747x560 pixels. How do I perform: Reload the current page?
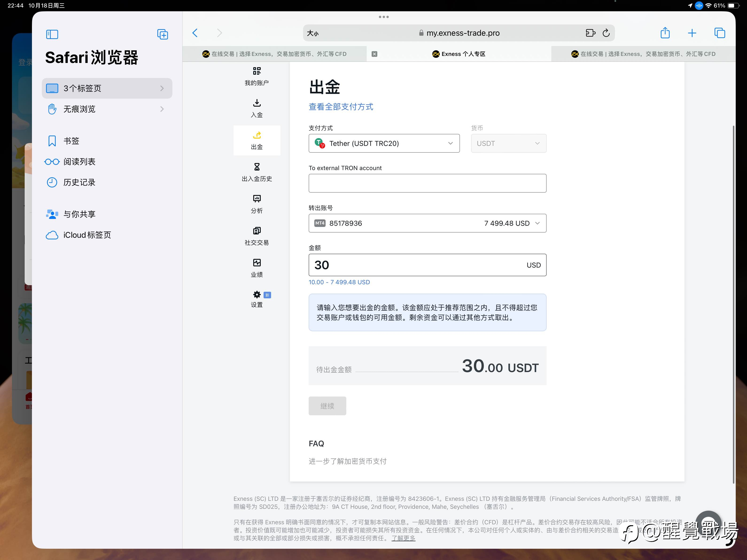coord(606,33)
